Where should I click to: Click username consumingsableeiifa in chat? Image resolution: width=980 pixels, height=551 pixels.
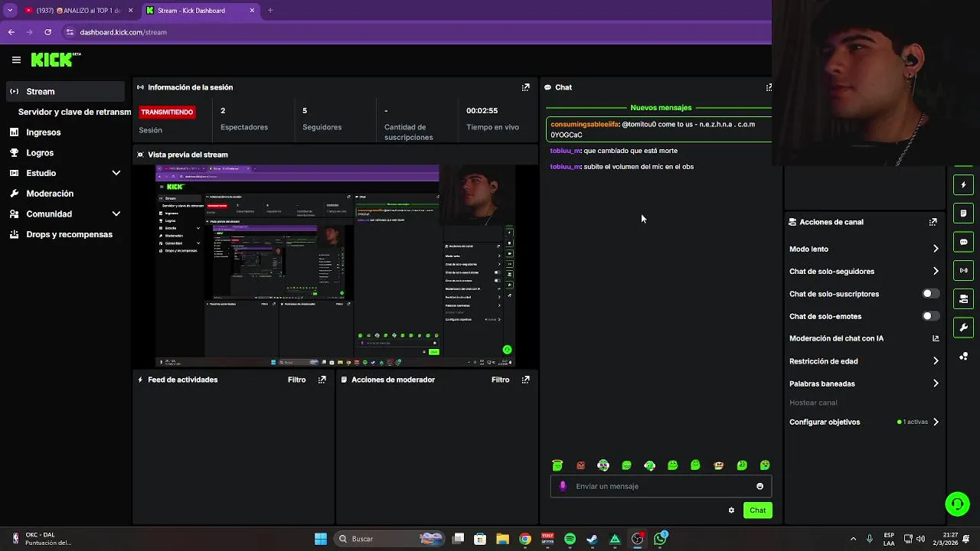584,124
